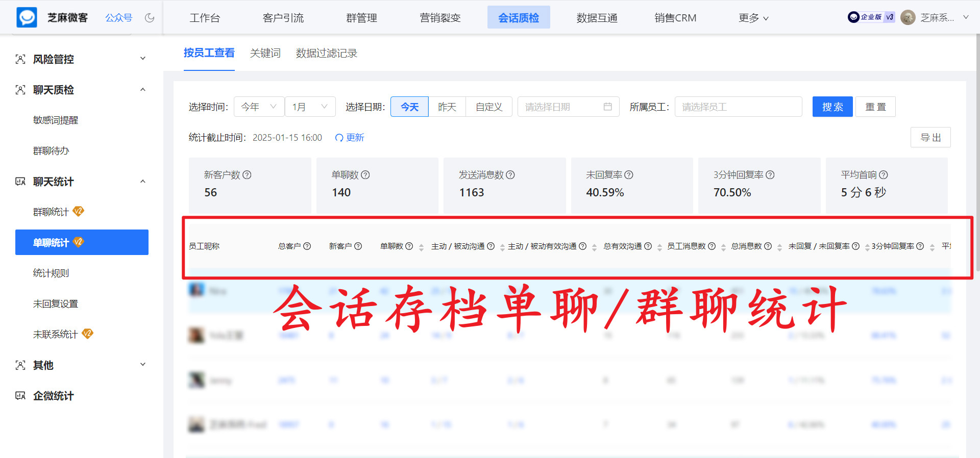Screen dimensions: 980x458
Task: Click help icon beside 3分钟回复率 card
Action: pyautogui.click(x=770, y=175)
